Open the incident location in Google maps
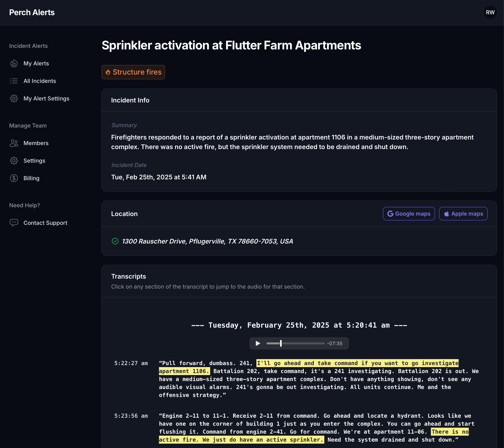The image size is (504, 448). 409,214
